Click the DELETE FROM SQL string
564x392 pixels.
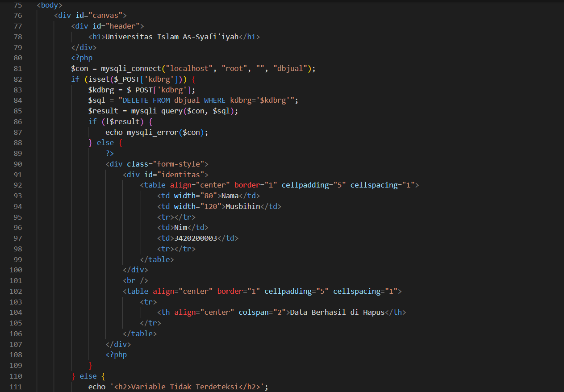pos(206,100)
